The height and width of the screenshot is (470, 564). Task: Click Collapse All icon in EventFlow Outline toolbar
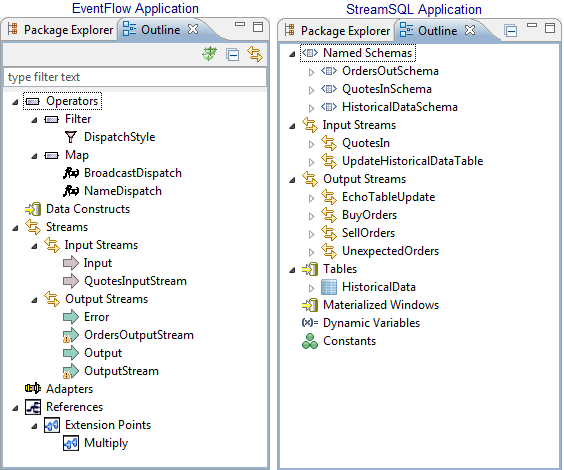click(x=232, y=54)
